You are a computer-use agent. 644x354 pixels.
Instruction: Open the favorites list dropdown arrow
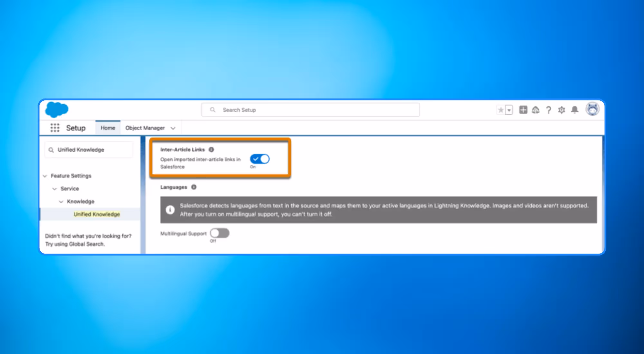coord(509,110)
